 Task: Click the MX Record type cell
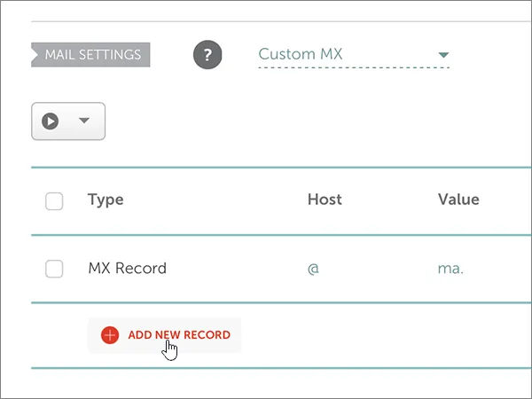coord(127,268)
